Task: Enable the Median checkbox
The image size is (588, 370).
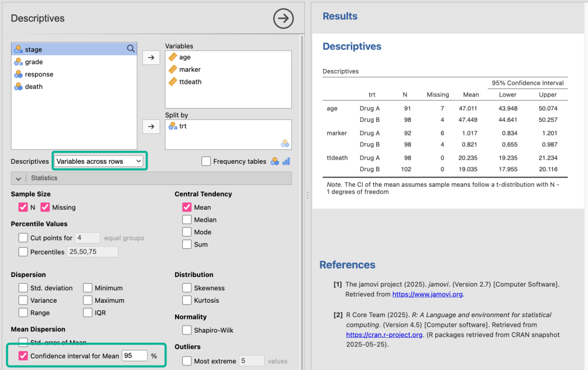Action: 187,219
